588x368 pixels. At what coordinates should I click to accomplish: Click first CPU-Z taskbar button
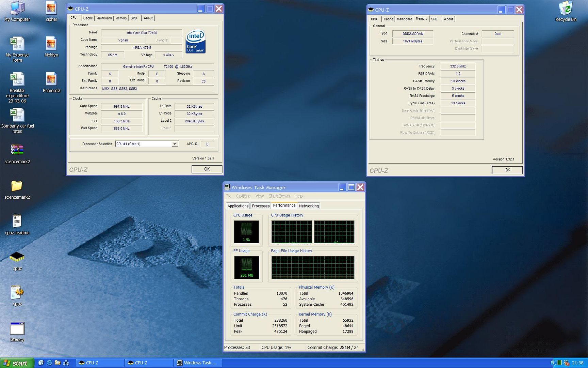(x=100, y=363)
